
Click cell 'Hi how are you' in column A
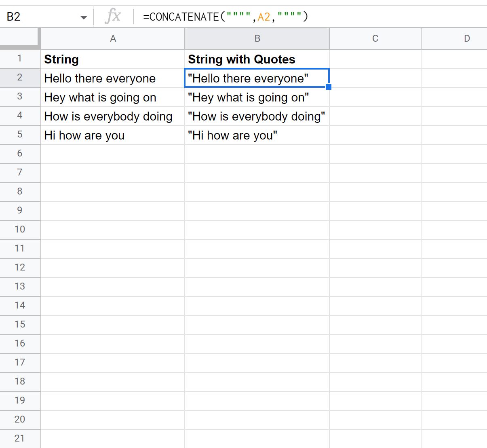coord(113,135)
